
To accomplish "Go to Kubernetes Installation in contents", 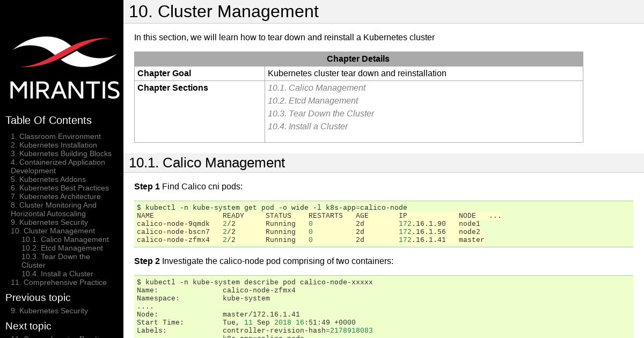I will click(x=54, y=145).
